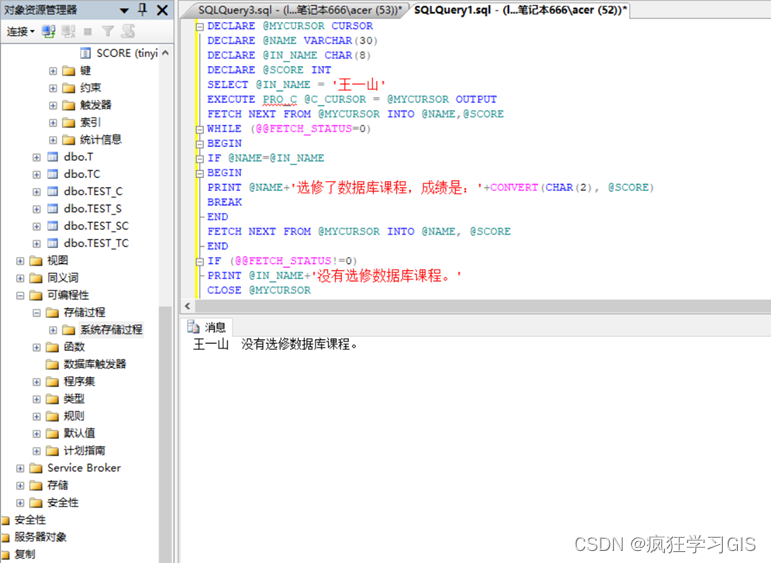Select the Service Broker tree item
Viewport: 771px width, 563px height.
[84, 468]
